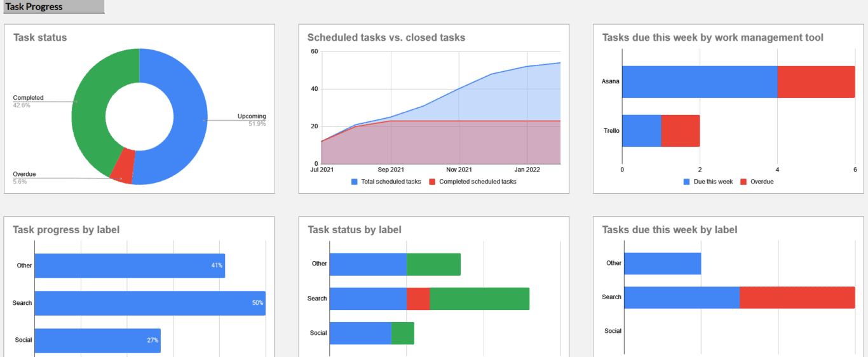This screenshot has width=868, height=357.
Task: Click the Upcoming label on donut chart
Action: click(252, 116)
